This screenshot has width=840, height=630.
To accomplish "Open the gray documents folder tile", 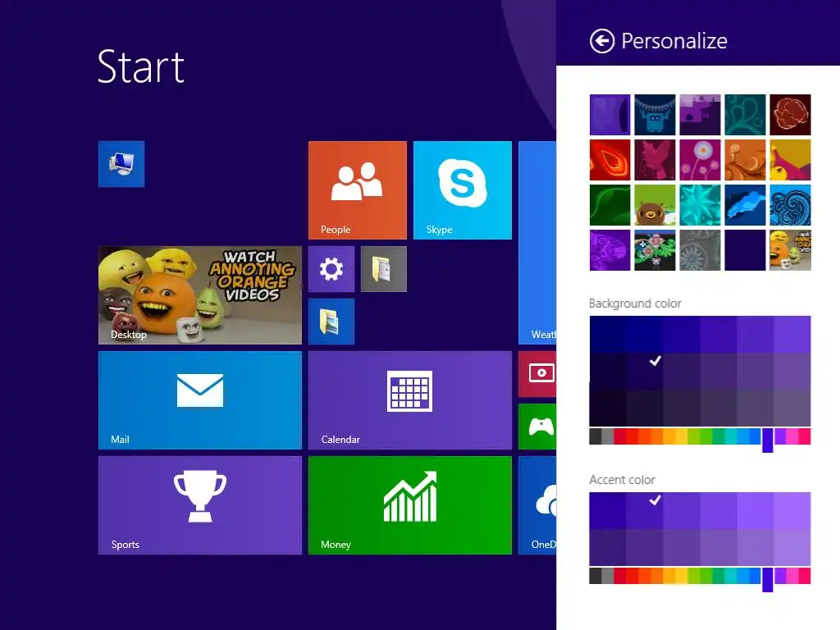I will pyautogui.click(x=384, y=269).
